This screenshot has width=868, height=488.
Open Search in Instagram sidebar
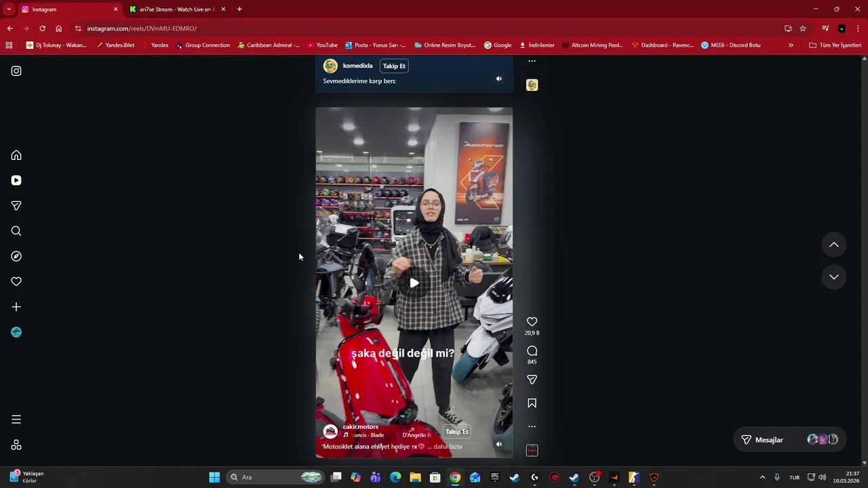[16, 231]
